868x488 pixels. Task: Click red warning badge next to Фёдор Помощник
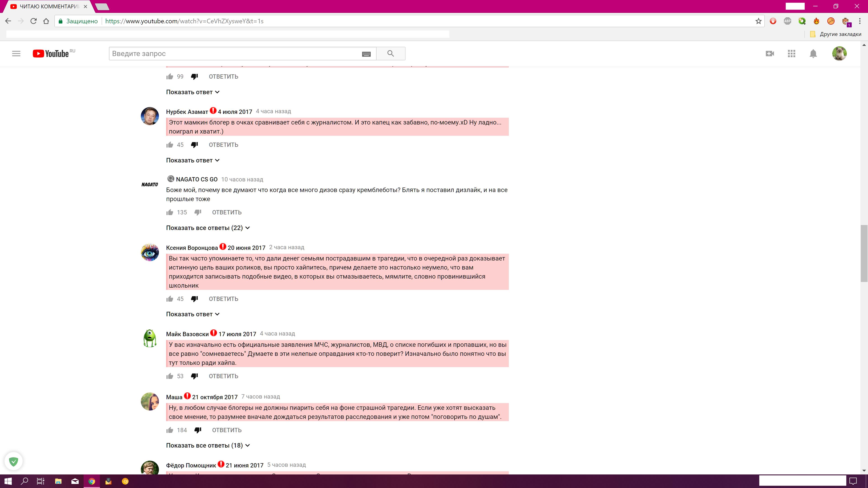[x=221, y=464]
